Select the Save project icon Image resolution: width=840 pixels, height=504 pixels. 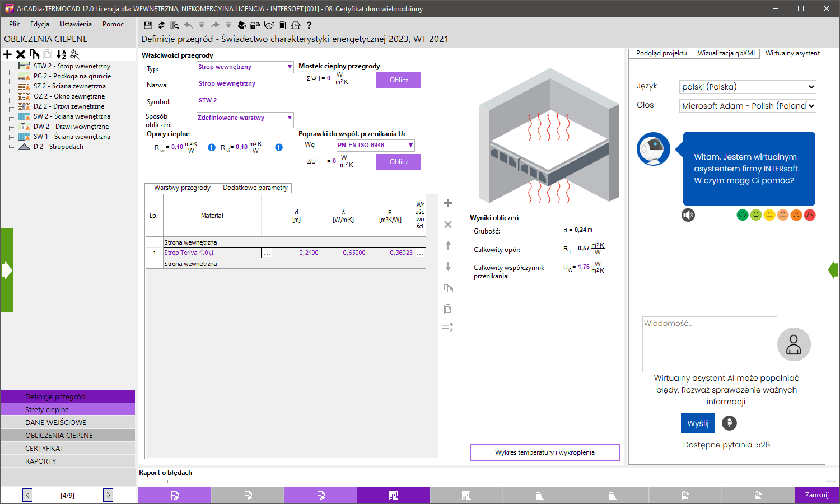[147, 25]
